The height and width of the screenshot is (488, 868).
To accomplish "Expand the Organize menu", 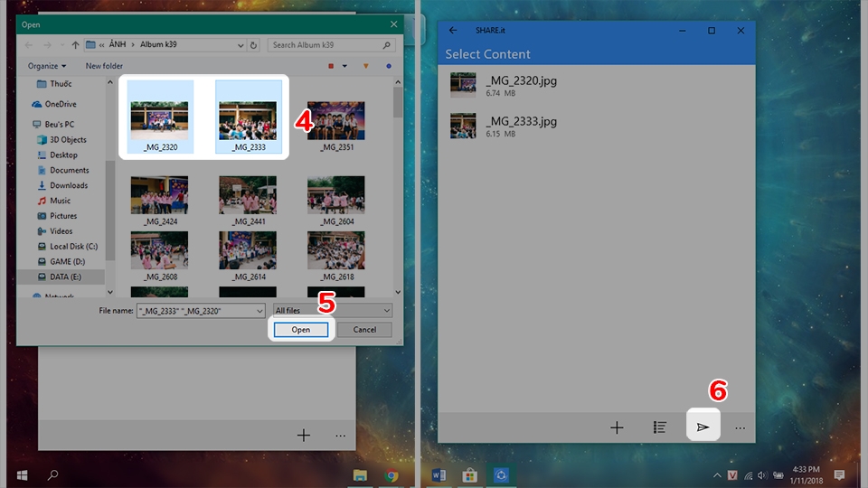I will coord(47,66).
